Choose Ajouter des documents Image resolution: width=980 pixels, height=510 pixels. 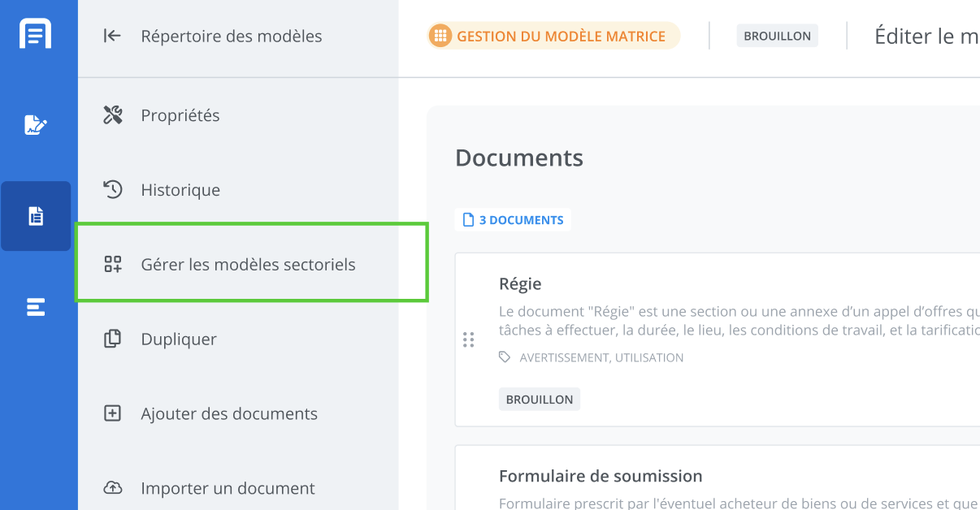[x=228, y=414]
